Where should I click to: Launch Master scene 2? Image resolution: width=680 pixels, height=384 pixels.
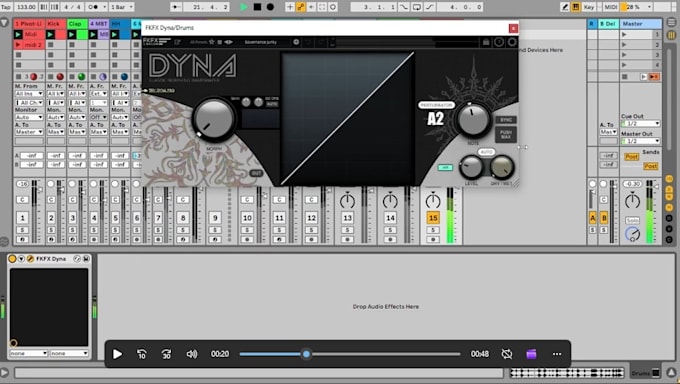tap(624, 45)
